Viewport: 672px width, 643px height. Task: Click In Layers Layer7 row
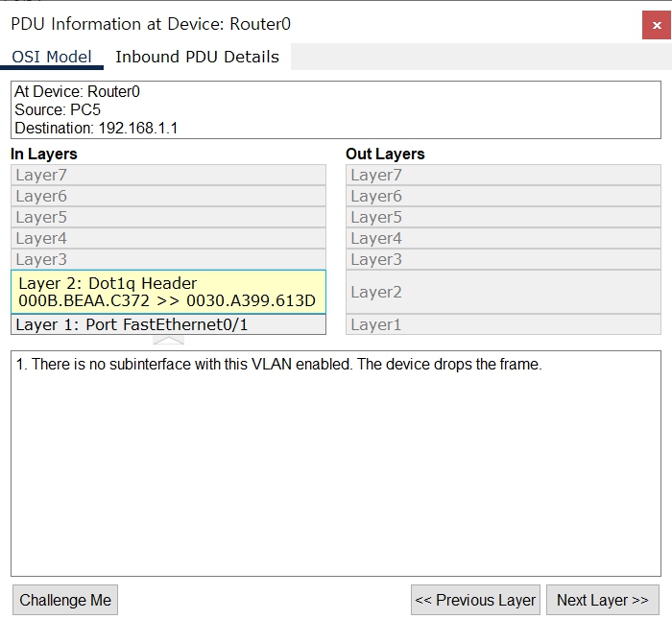(x=168, y=175)
